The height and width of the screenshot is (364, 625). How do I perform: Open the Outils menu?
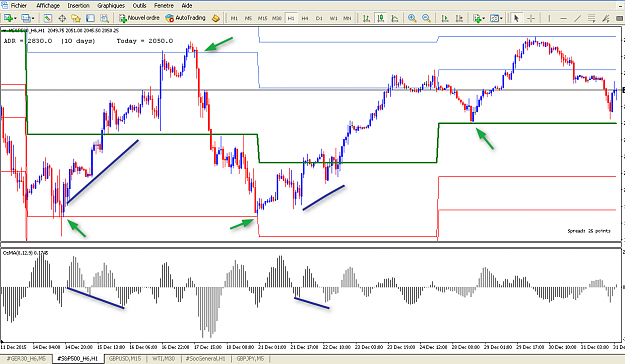click(x=139, y=6)
